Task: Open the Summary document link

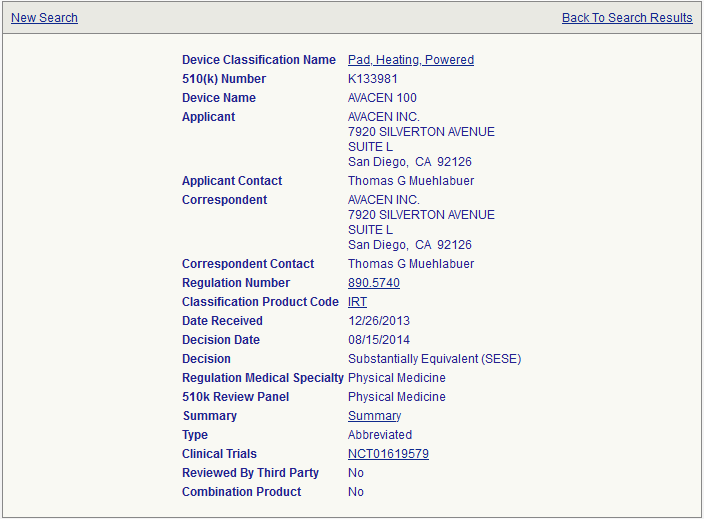Action: (374, 416)
